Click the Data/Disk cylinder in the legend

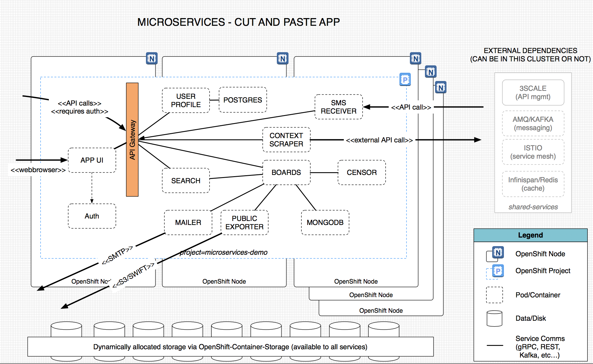click(494, 318)
